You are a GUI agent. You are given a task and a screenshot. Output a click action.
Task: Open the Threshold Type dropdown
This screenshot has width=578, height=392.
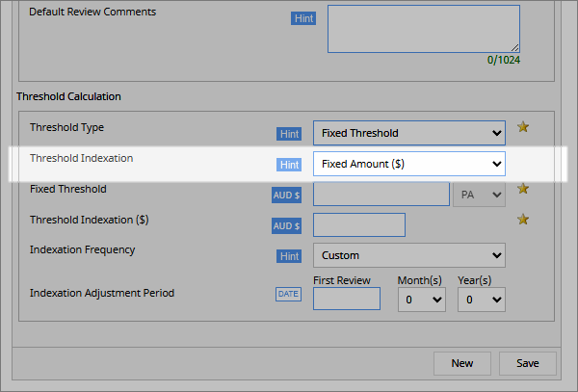pos(409,133)
